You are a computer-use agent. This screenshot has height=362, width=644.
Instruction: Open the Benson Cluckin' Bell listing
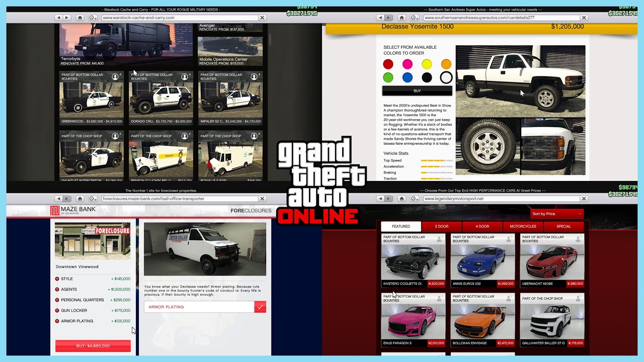(161, 156)
